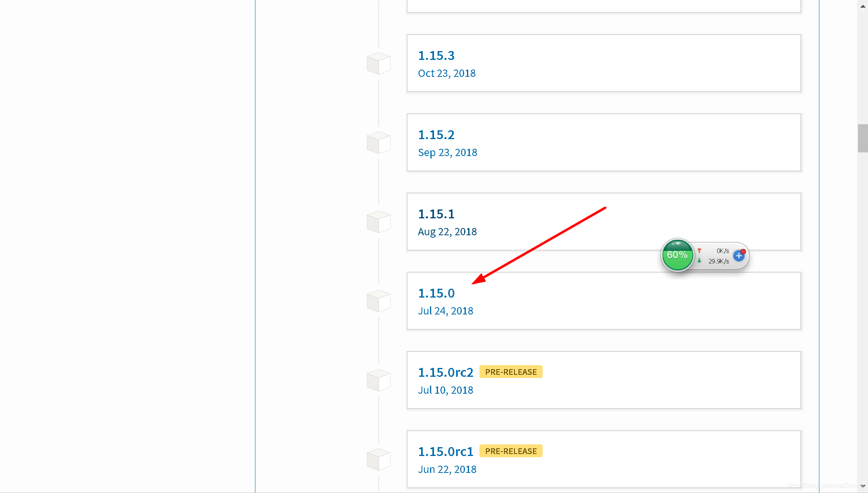The height and width of the screenshot is (493, 868).
Task: Open the 1.15.2 release link
Action: coord(436,135)
